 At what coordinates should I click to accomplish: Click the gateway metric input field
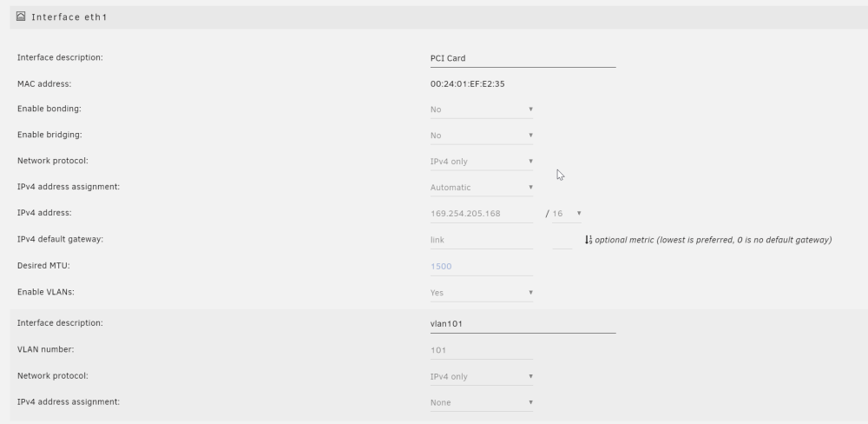[x=562, y=241]
